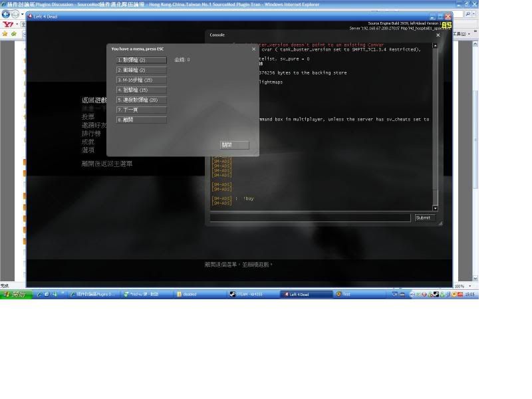Select menu option 2 submachine gun (2)
The height and width of the screenshot is (399, 532).
pos(141,70)
